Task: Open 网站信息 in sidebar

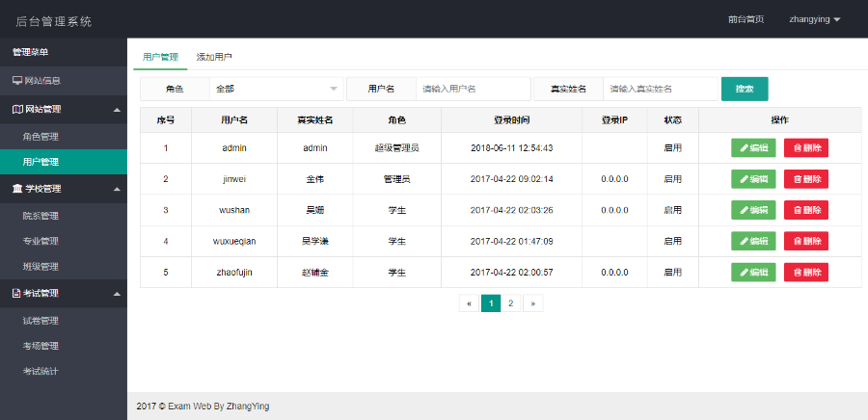Action: (x=64, y=81)
